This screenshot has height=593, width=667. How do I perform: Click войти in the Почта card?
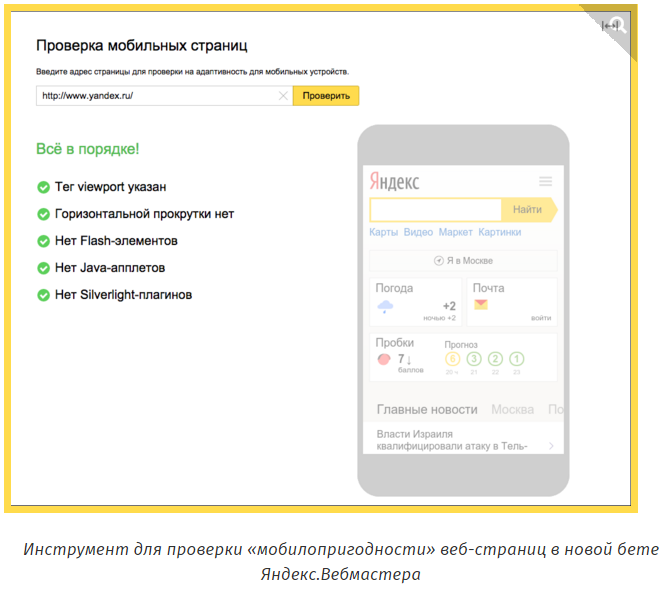pos(541,318)
